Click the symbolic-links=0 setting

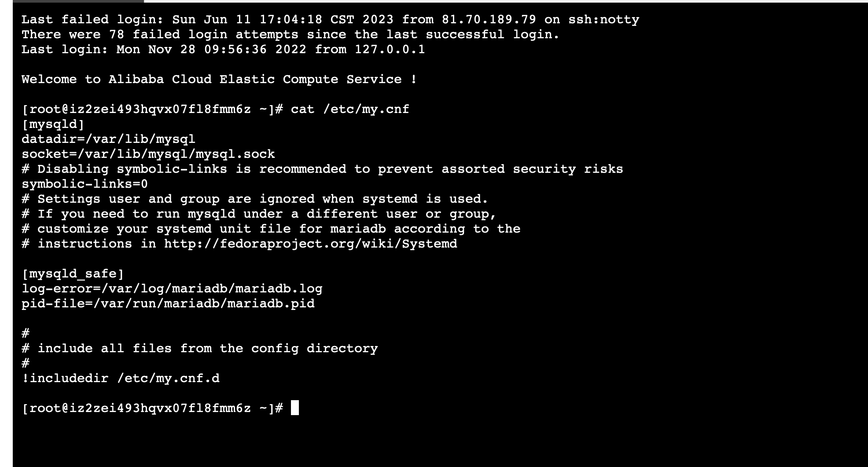click(85, 184)
